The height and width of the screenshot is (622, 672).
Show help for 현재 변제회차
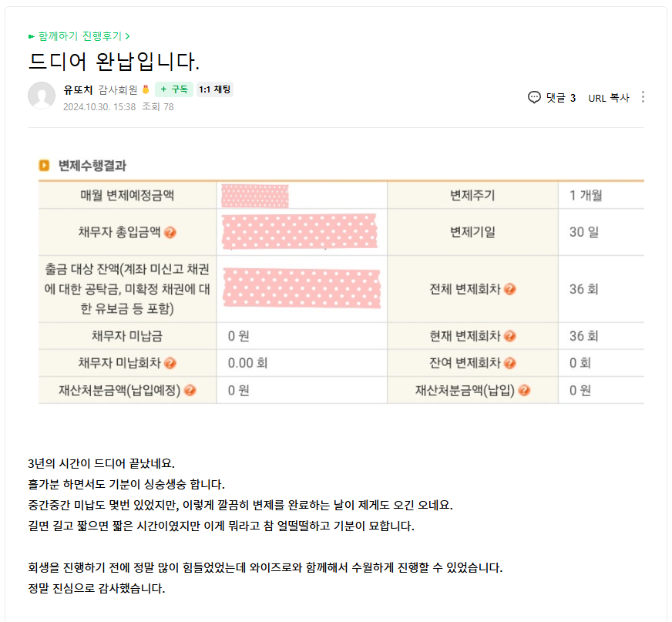click(x=510, y=336)
